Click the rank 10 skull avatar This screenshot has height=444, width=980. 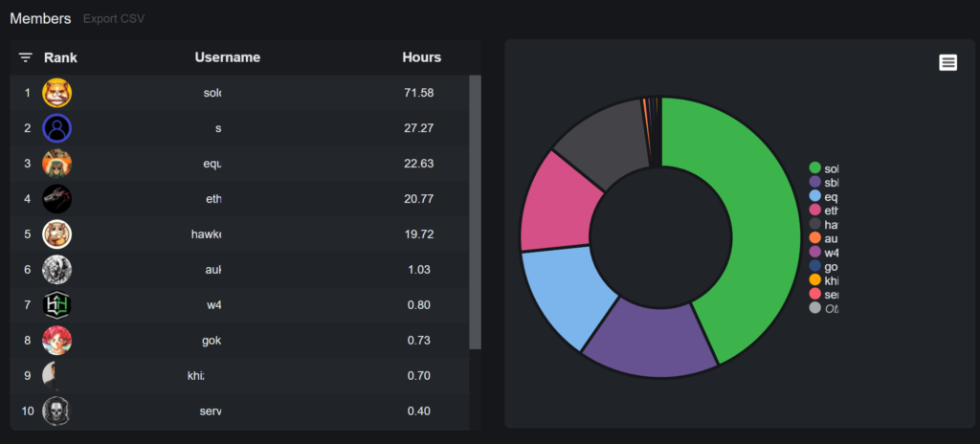coord(56,411)
